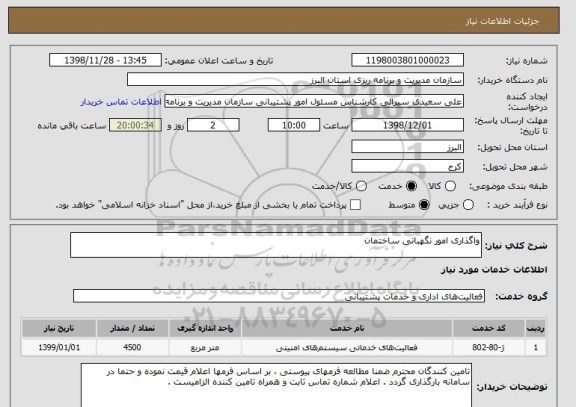Click the شماره نیاز field 1198003801000023
The width and height of the screenshot is (576, 407).
[407, 60]
